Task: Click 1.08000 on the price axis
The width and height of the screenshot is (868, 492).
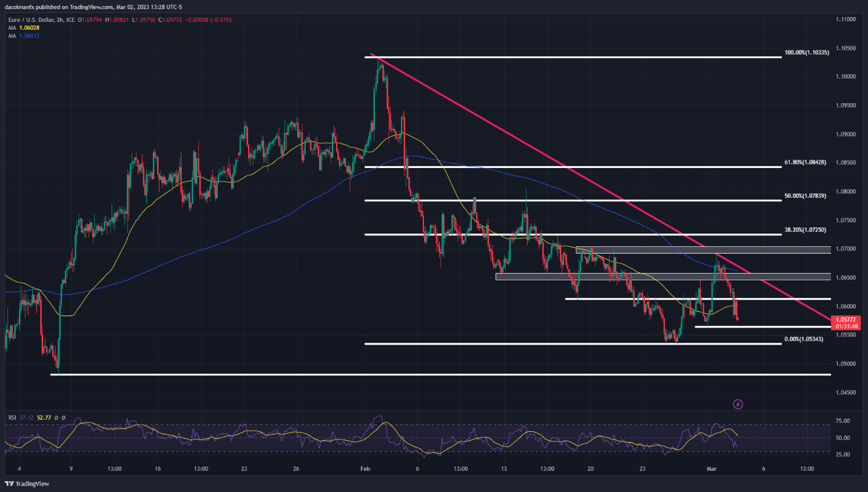Action: pyautogui.click(x=846, y=192)
